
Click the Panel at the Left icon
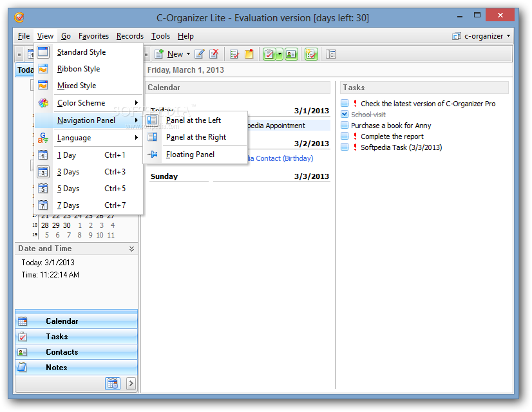pos(152,120)
